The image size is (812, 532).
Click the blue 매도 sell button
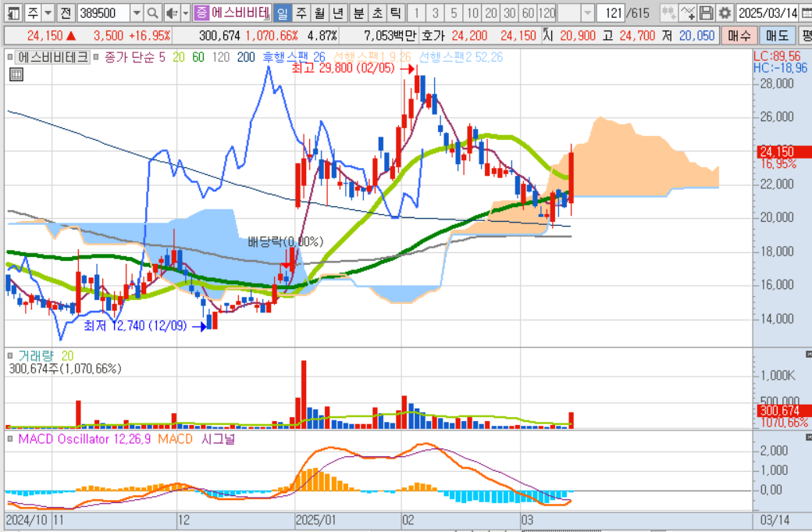777,36
